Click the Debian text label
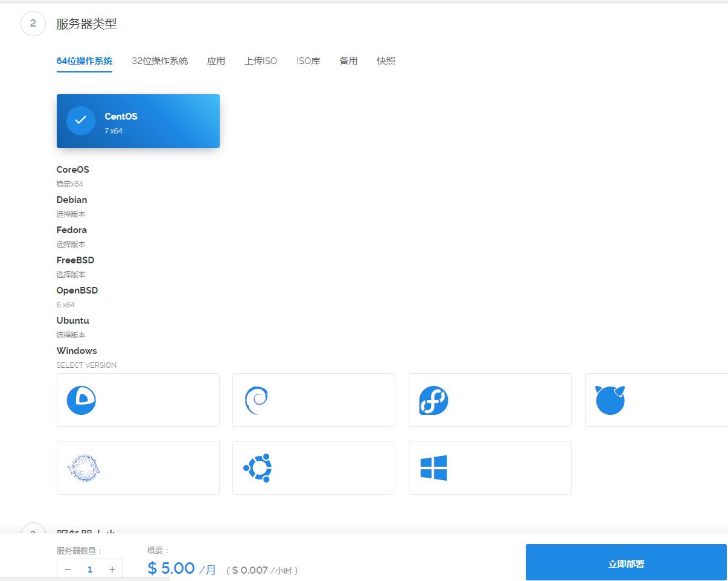The image size is (728, 581). point(72,200)
